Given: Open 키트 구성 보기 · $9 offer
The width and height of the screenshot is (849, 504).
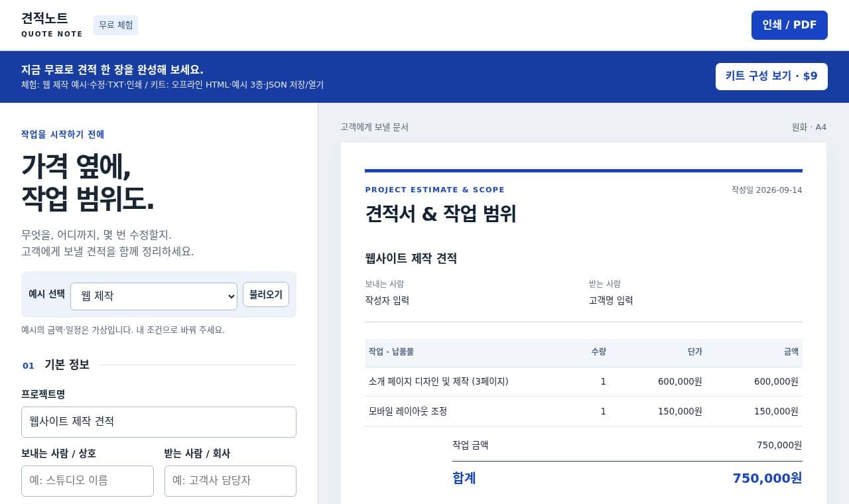Looking at the screenshot, I should click(x=771, y=76).
